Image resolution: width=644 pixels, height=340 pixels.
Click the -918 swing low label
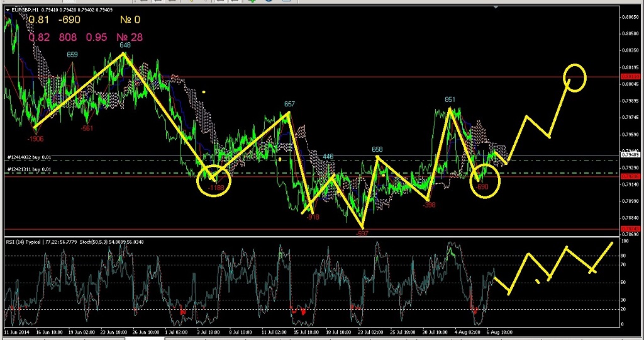coord(313,217)
